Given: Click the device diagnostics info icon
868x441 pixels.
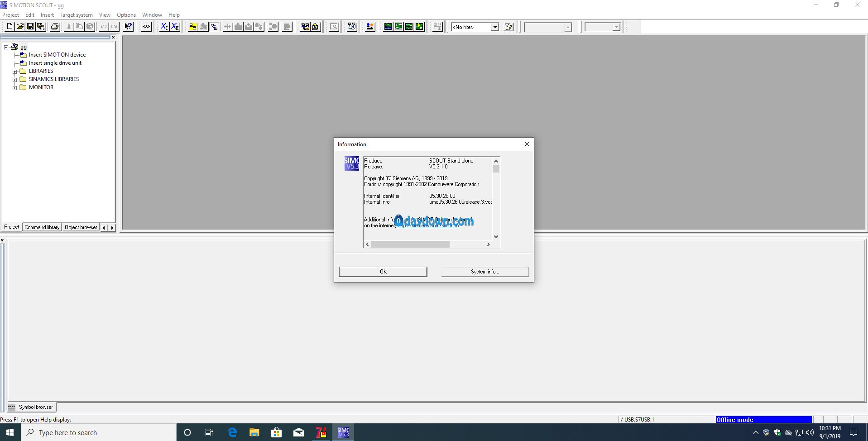Looking at the screenshot, I should tap(352, 27).
